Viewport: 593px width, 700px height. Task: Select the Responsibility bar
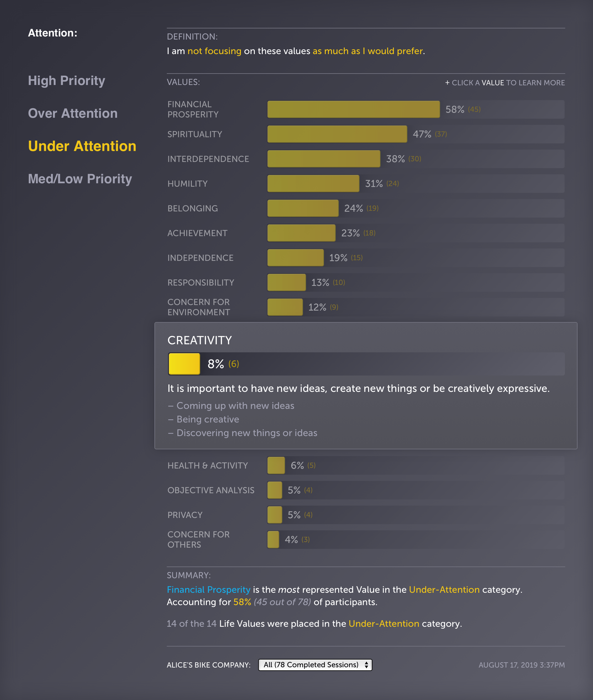coord(286,282)
